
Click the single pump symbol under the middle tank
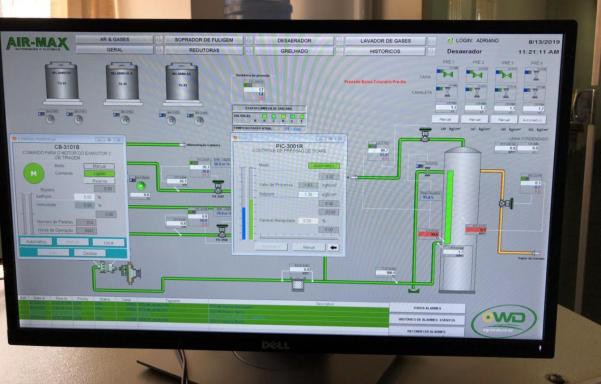click(x=125, y=120)
